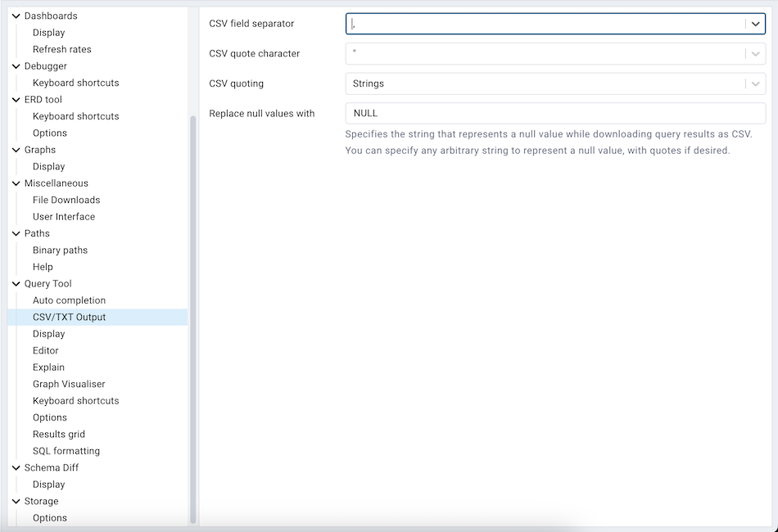Select the CSV/TXT Output item
778x532 pixels.
[97, 318]
